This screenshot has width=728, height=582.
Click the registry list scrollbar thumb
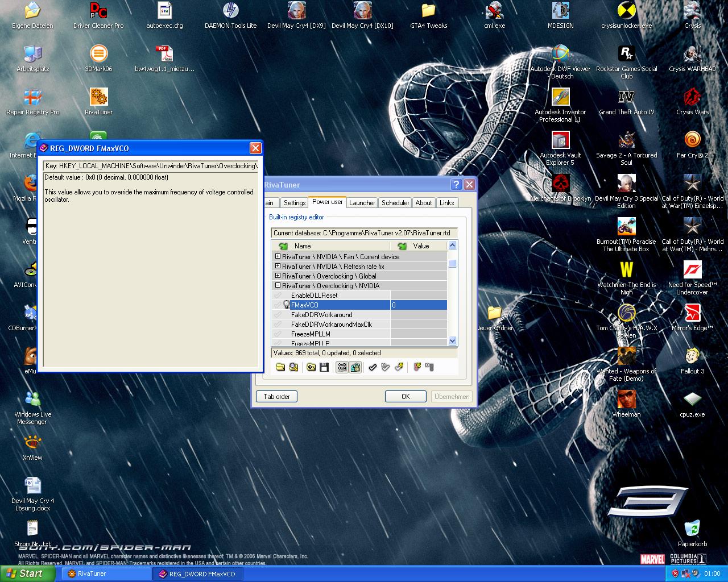tap(453, 264)
